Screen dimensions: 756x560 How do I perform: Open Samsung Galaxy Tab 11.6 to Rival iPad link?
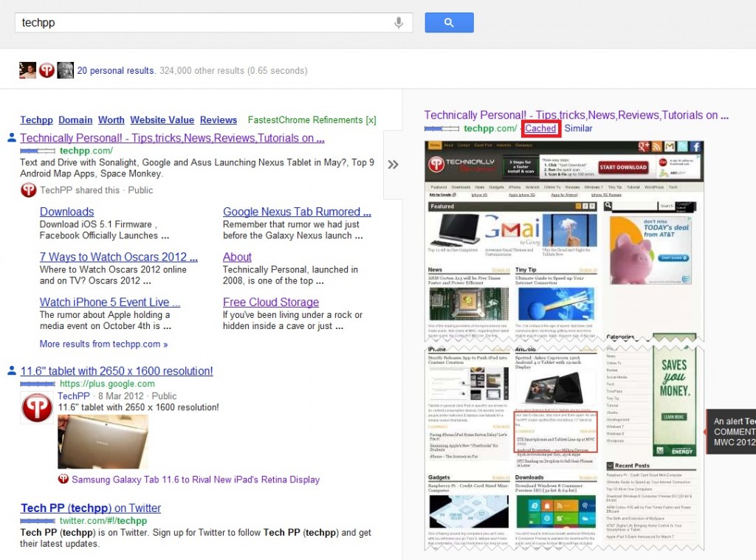coord(196,480)
